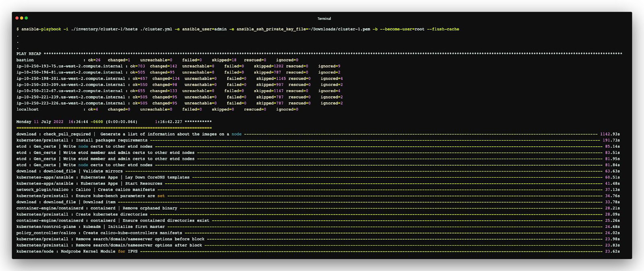The height and width of the screenshot is (271, 644).
Task: Click the skipped=1145 value
Action: tap(271, 78)
